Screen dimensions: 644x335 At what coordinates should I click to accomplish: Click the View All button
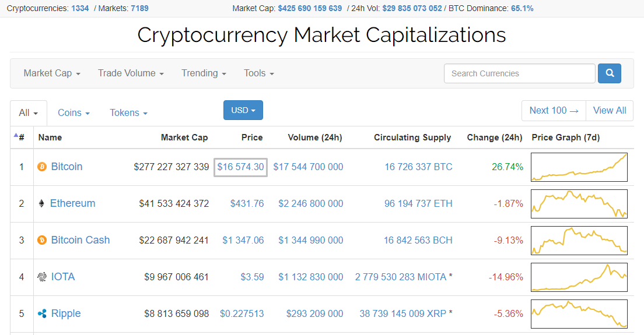coord(610,111)
